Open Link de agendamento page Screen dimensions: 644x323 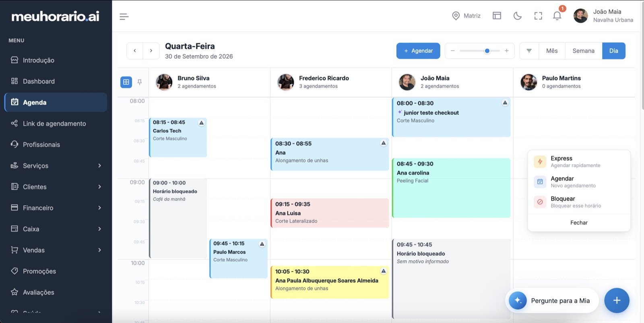56,123
